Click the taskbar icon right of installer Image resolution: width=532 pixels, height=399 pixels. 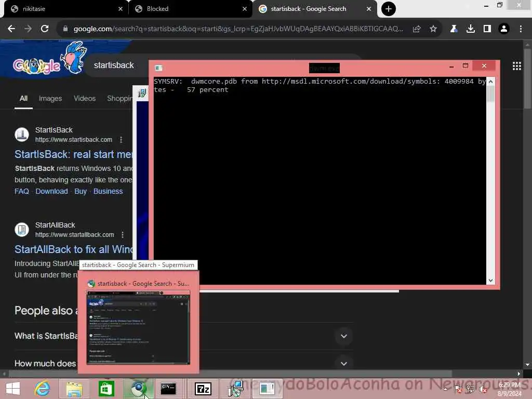pos(268,389)
